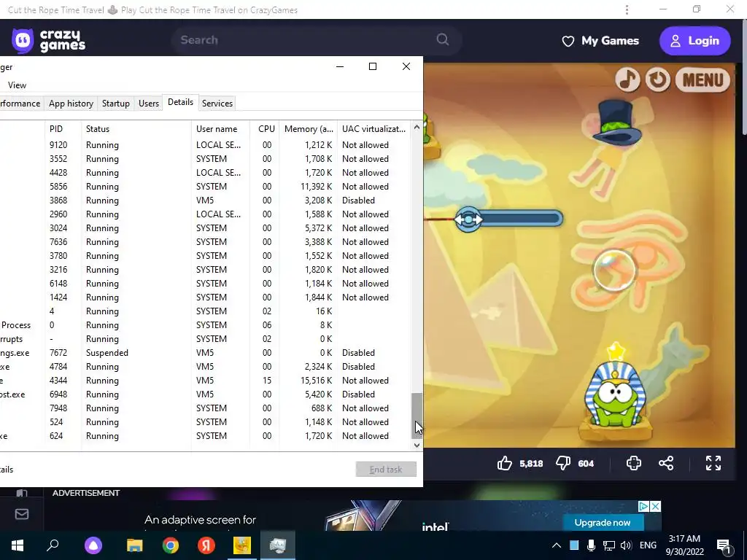Switch ENG input language indicator
This screenshot has width=747, height=560.
coord(648,545)
